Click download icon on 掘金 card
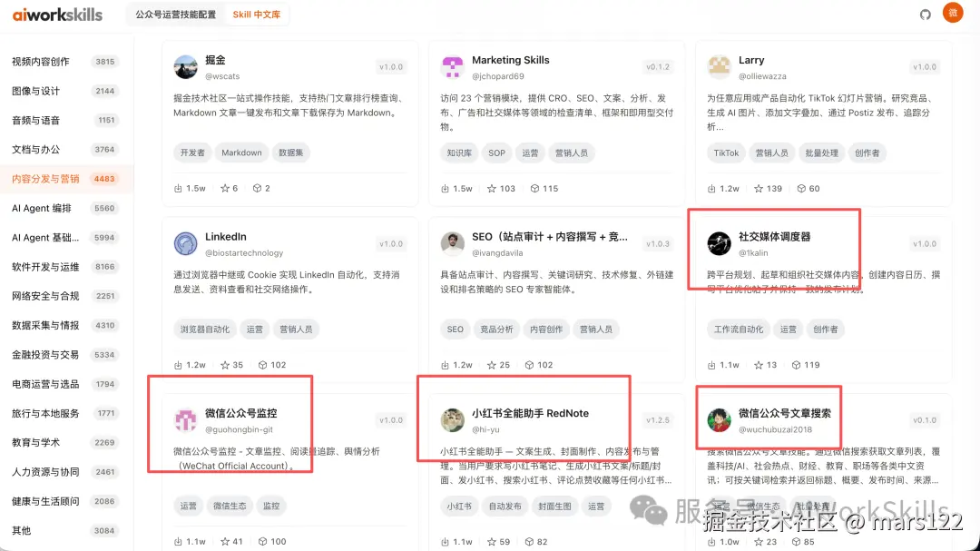Screen dimensions: 980x551 178,188
